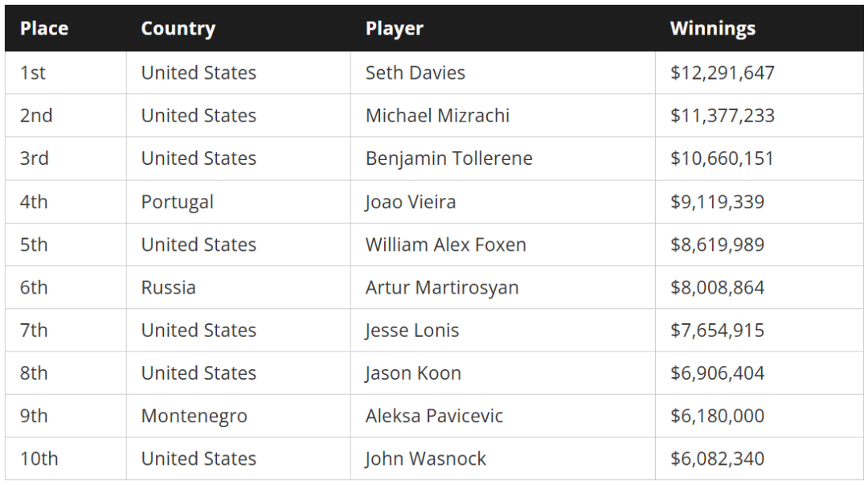868x485 pixels.
Task: Select the William Alex Foxen cell
Action: click(502, 245)
